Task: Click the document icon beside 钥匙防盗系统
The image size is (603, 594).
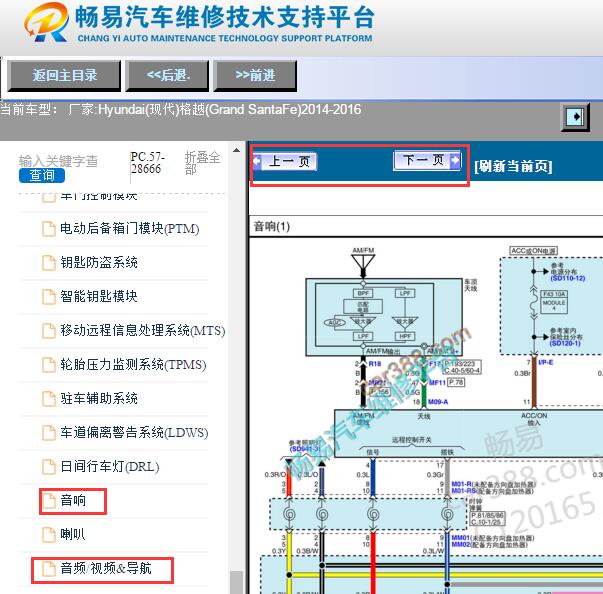Action: pyautogui.click(x=49, y=263)
